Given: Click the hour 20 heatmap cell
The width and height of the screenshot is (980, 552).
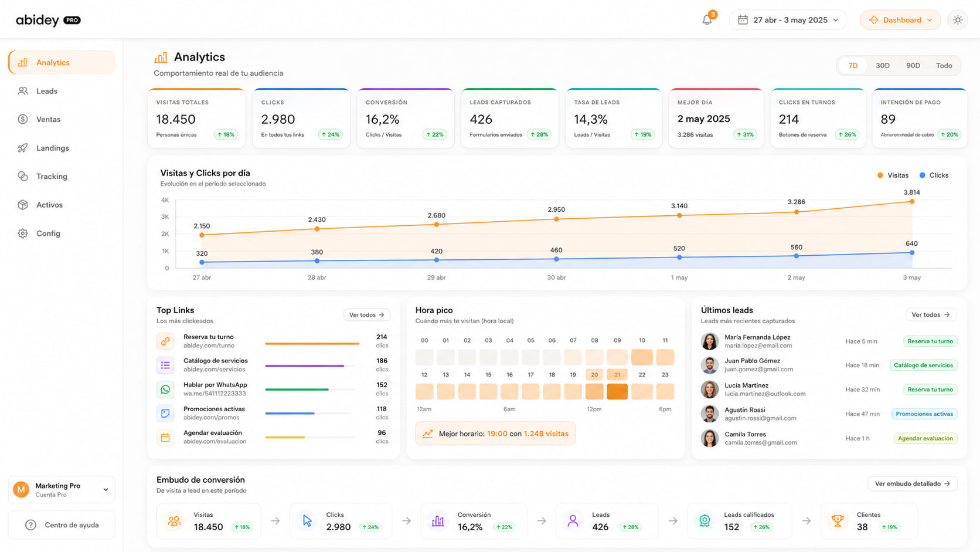Looking at the screenshot, I should [x=594, y=391].
